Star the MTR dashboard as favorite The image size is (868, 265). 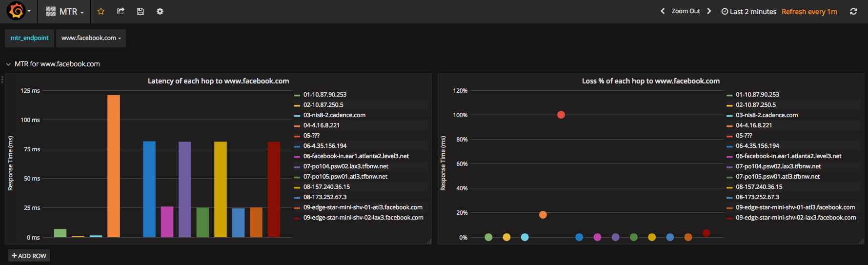point(101,11)
